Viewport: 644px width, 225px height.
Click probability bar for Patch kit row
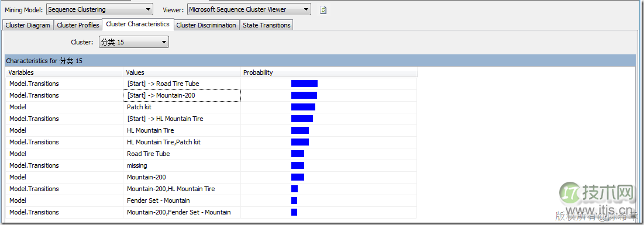[303, 107]
